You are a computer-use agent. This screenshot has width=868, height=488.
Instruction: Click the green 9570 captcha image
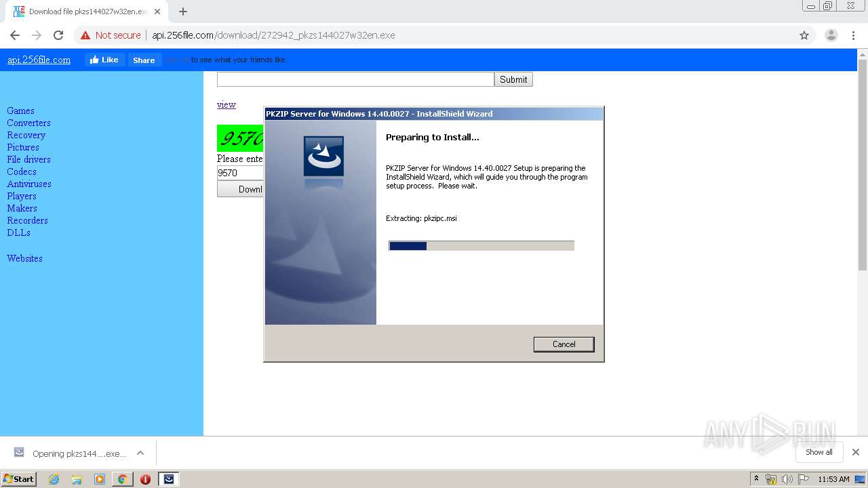coord(240,138)
